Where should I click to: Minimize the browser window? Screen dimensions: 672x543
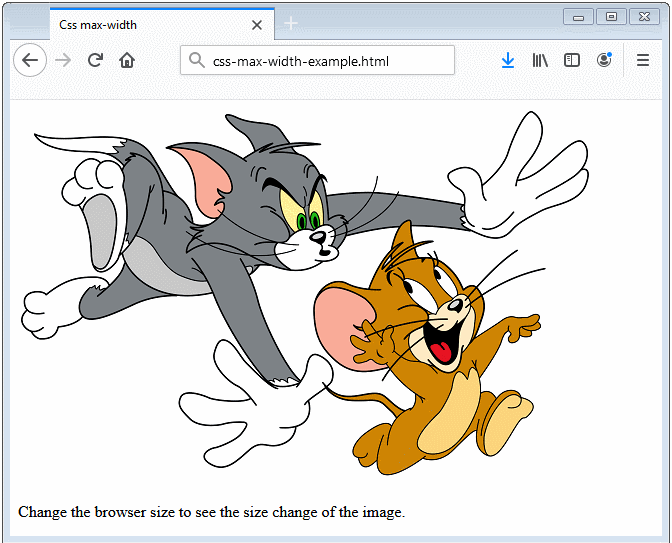578,17
